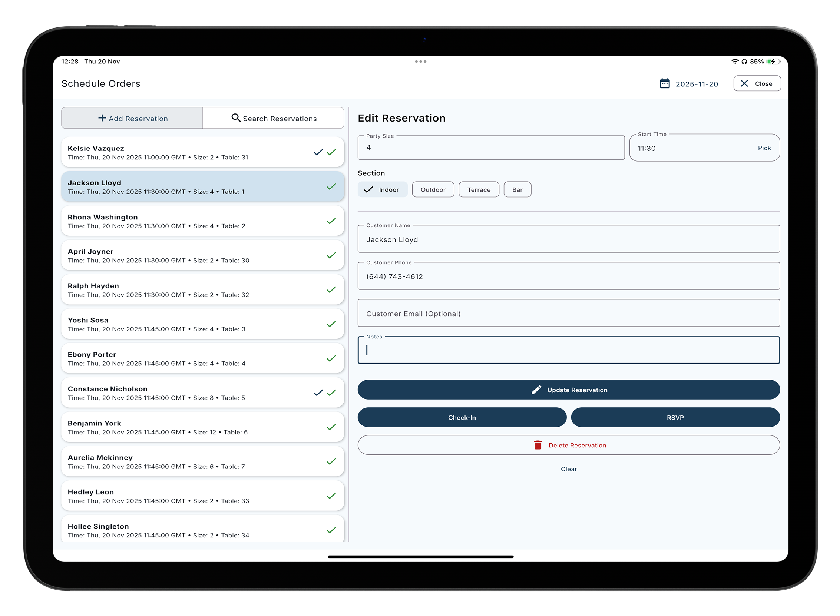The image size is (840, 616).
Task: Click dark checkmark on Constance Nicholson reservation
Action: pyautogui.click(x=318, y=393)
